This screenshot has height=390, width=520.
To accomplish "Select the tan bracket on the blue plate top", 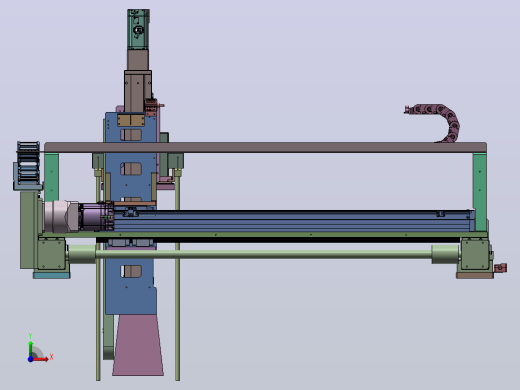I will point(131,120).
